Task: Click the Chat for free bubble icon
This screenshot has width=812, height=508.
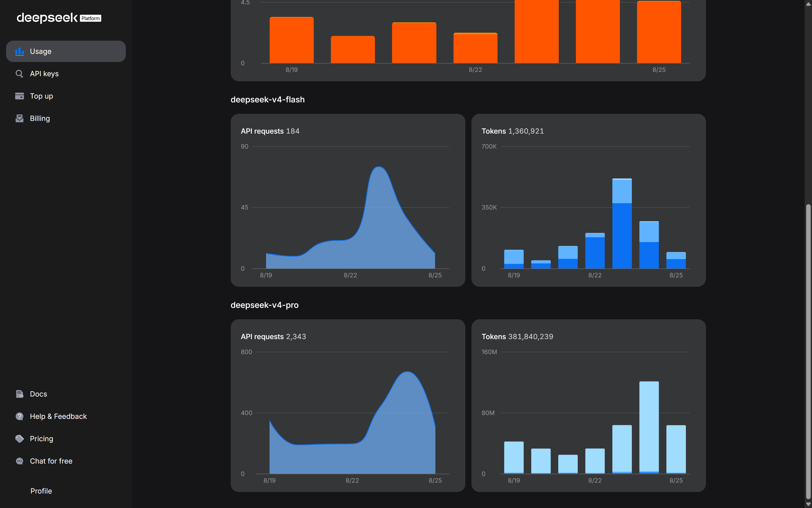Action: (20, 461)
